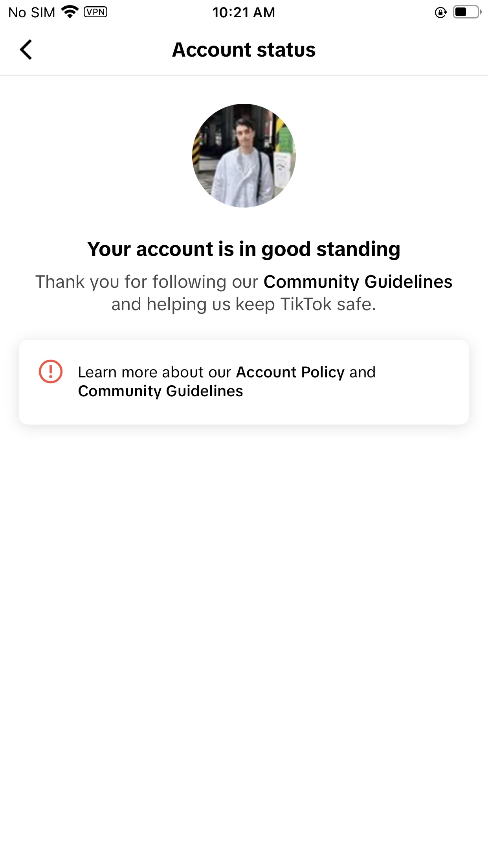Tap 'Learn more about our' text in card
Image resolution: width=488 pixels, height=868 pixels.
click(x=154, y=372)
